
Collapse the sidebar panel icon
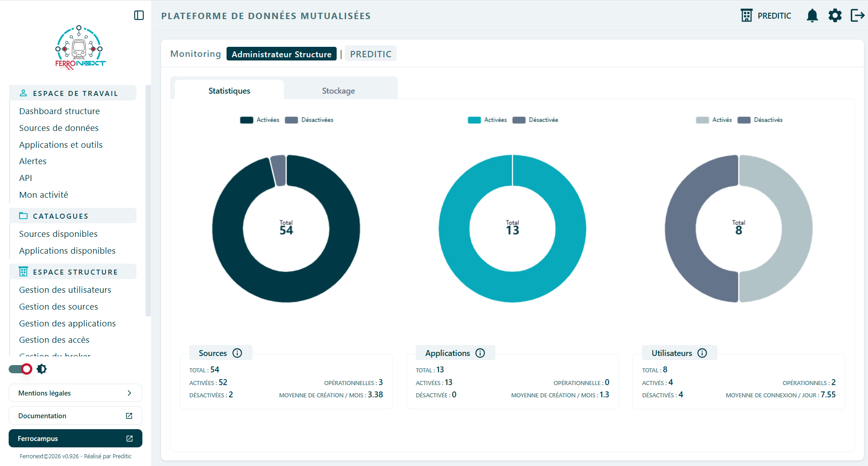(139, 15)
